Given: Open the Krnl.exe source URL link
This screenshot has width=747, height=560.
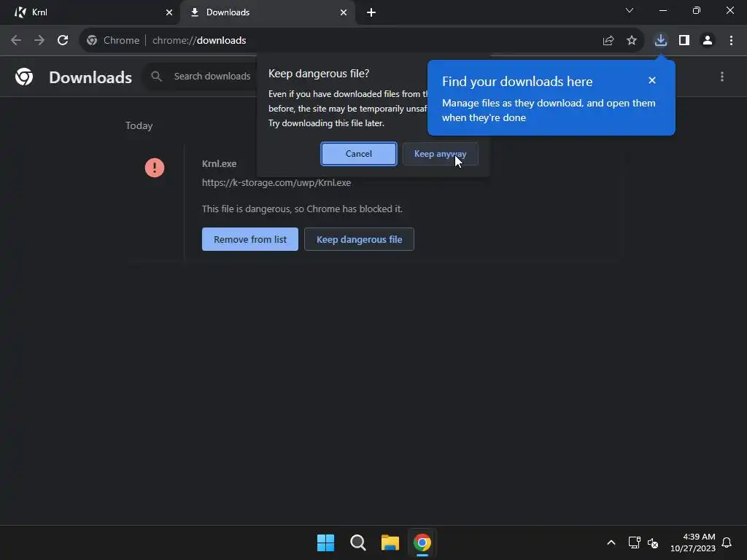Looking at the screenshot, I should 276,182.
